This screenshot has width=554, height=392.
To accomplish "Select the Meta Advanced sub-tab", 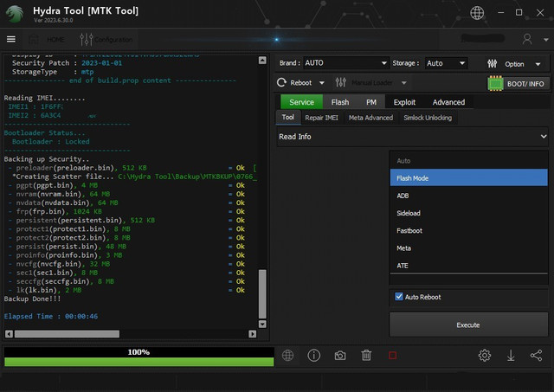I will (x=370, y=118).
